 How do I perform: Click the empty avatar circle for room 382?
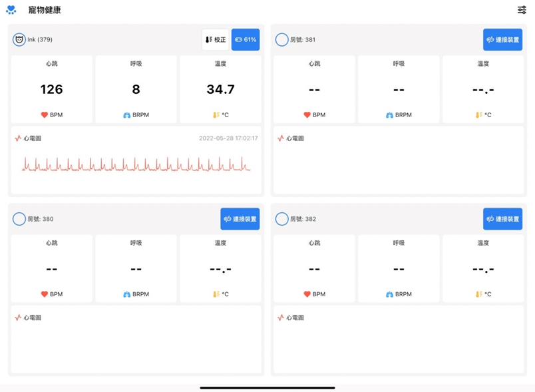281,219
